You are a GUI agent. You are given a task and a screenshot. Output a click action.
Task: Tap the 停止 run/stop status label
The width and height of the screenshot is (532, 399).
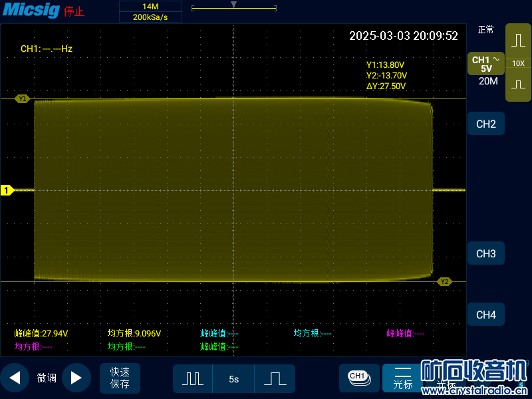[74, 12]
